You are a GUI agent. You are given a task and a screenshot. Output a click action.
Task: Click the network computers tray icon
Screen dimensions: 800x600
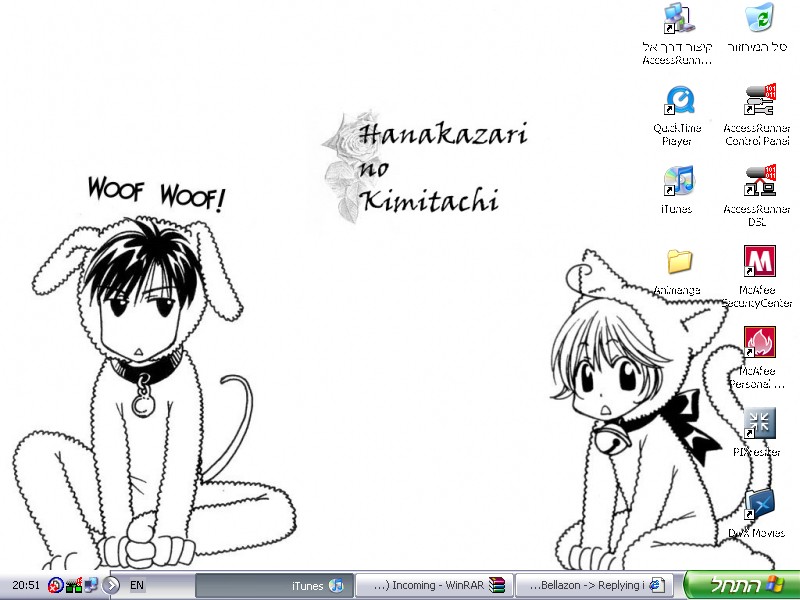[90, 585]
